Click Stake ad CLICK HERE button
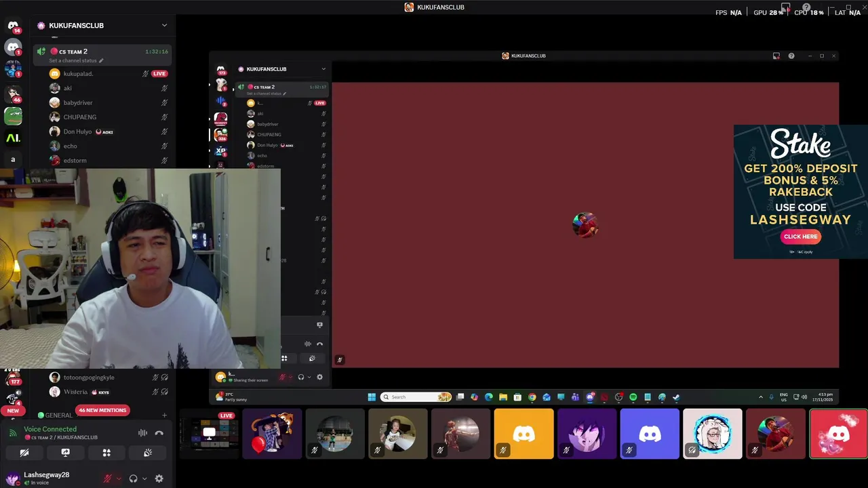The image size is (868, 488). point(800,237)
